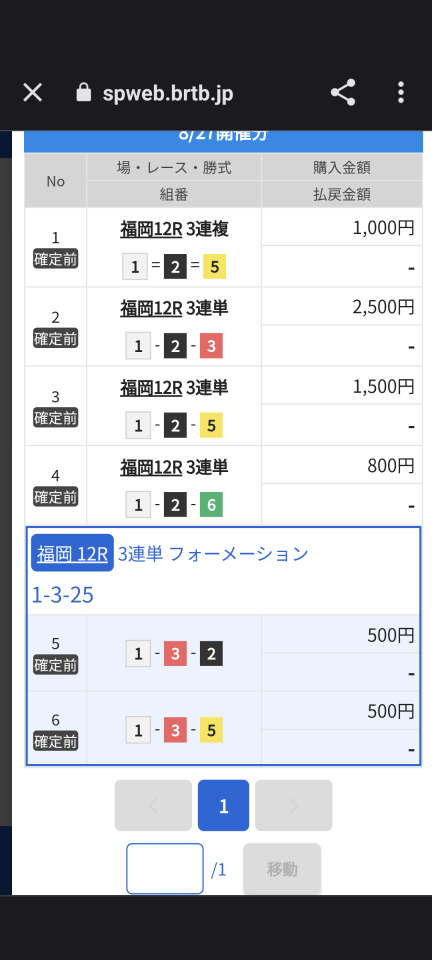This screenshot has height=960, width=432.
Task: Tap blue 福岡 12R formation badge
Action: click(72, 553)
